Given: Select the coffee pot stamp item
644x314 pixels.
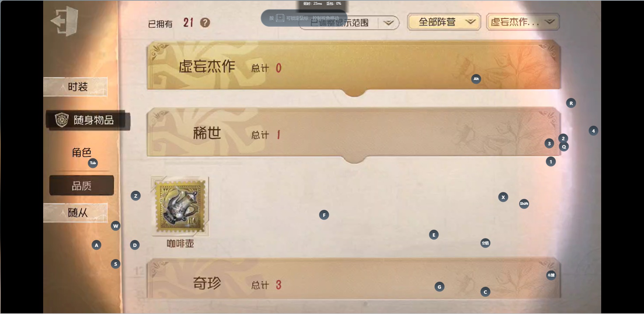Looking at the screenshot, I should 180,206.
